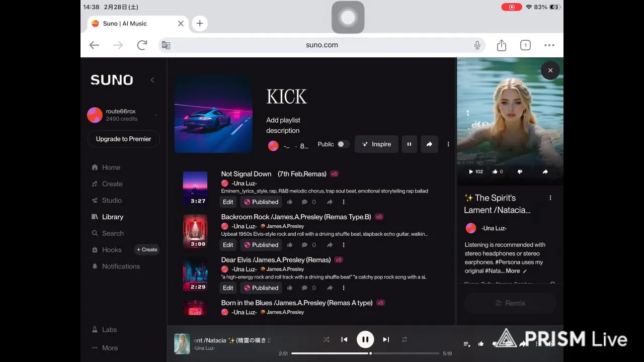Like the Not Signal Down song
The width and height of the screenshot is (644, 362).
pos(290,202)
